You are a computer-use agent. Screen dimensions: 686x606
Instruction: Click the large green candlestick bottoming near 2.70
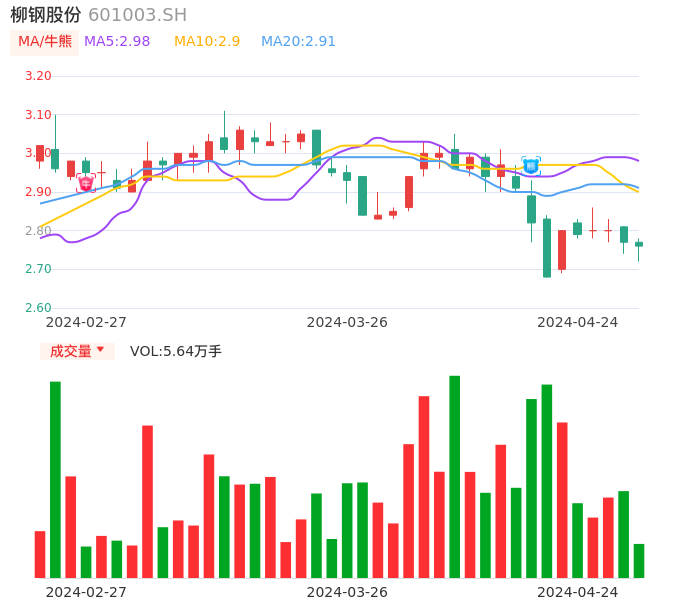[x=547, y=248]
